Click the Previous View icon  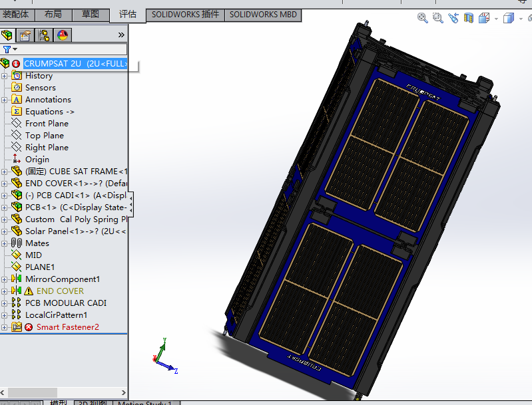(x=453, y=18)
